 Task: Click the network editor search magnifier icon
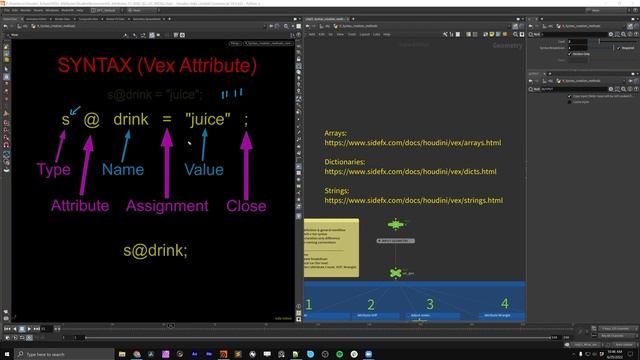(x=516, y=35)
